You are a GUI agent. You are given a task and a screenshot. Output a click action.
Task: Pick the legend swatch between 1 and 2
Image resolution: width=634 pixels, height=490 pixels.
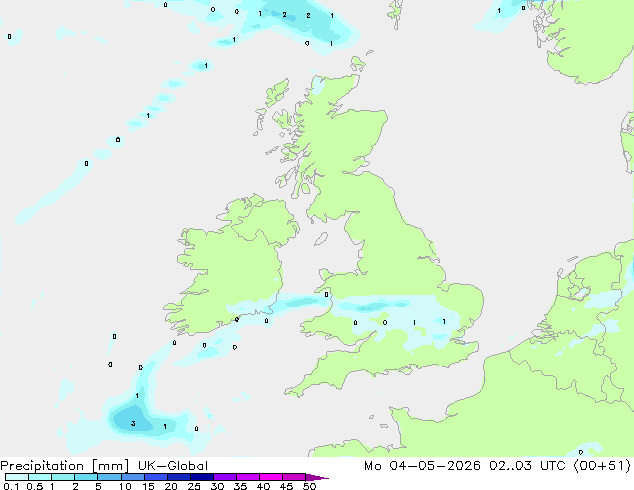tap(63, 477)
